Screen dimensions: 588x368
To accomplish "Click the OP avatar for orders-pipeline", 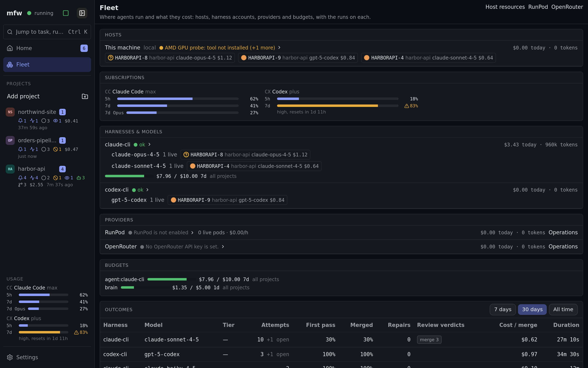I will click(x=10, y=140).
